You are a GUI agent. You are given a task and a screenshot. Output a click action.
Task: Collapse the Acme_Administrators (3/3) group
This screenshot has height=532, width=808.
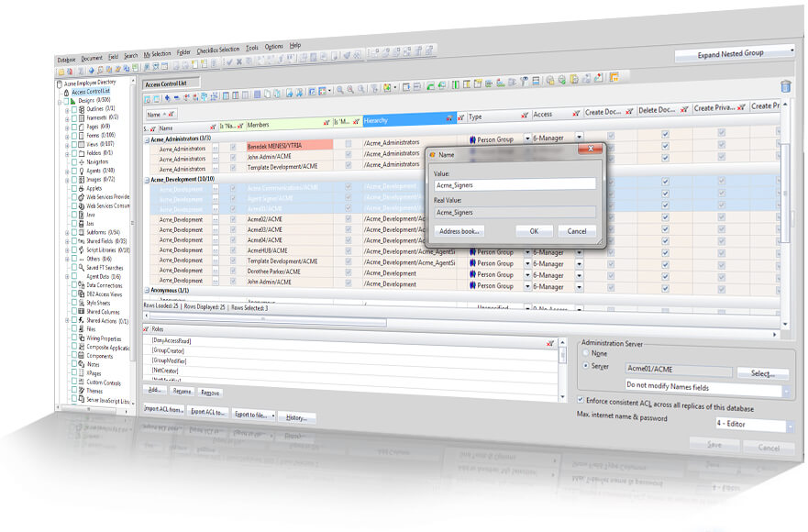point(147,139)
